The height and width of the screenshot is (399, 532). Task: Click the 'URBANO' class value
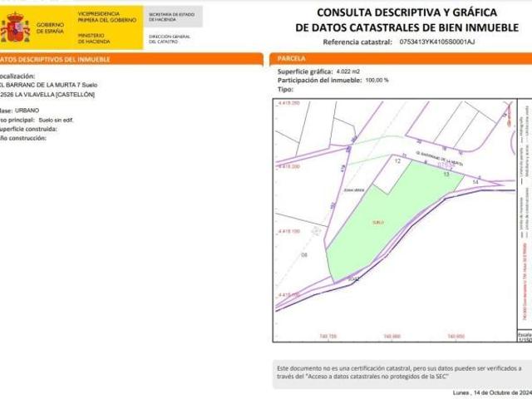(27, 111)
